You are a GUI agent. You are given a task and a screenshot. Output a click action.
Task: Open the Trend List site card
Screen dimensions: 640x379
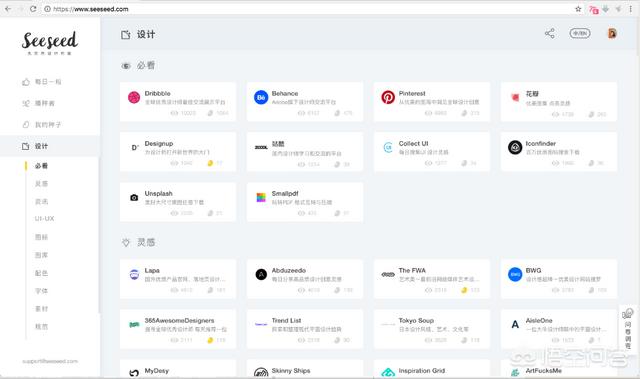(x=305, y=329)
